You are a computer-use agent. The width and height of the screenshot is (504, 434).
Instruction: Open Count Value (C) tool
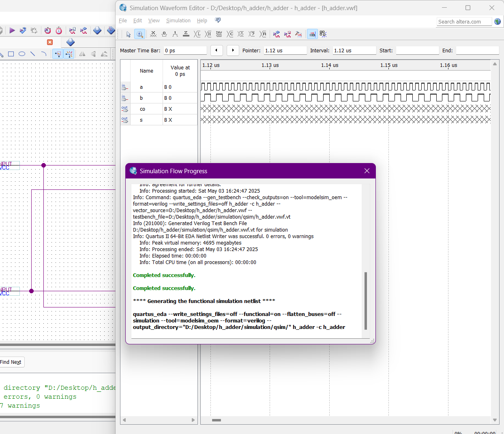(230, 34)
